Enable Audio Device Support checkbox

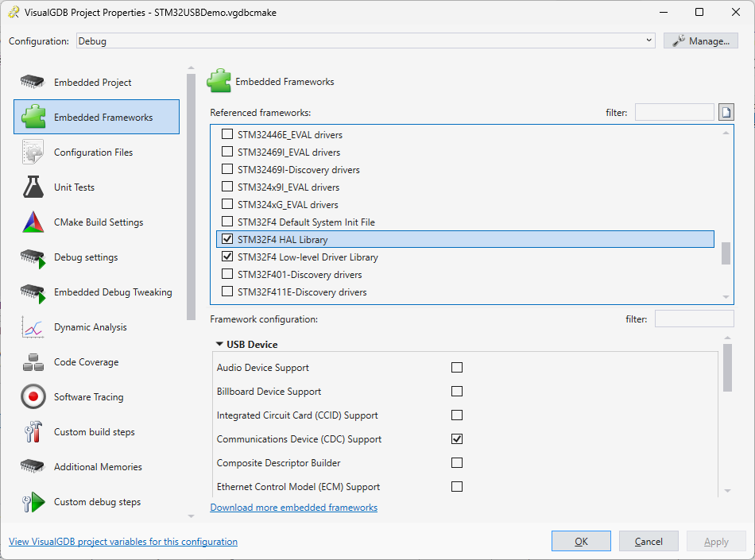pos(457,368)
